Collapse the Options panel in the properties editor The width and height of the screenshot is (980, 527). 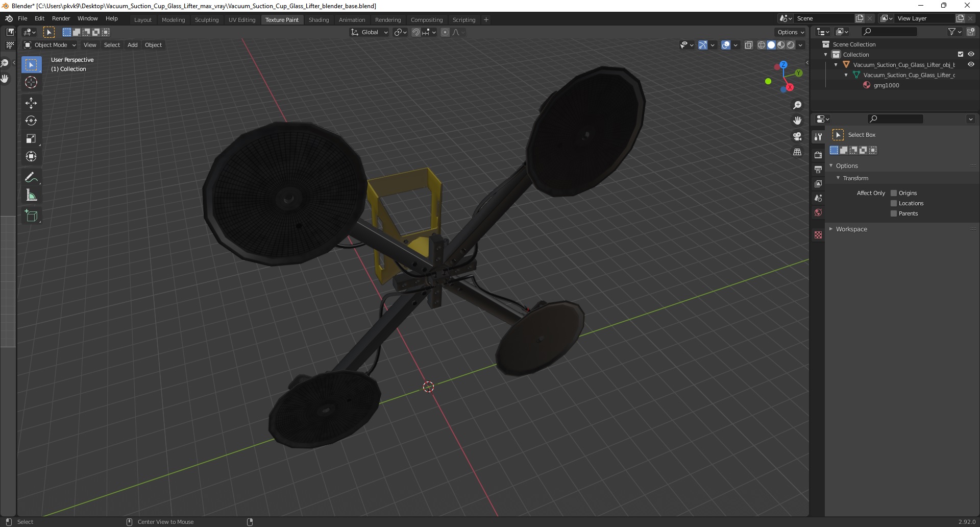(831, 165)
